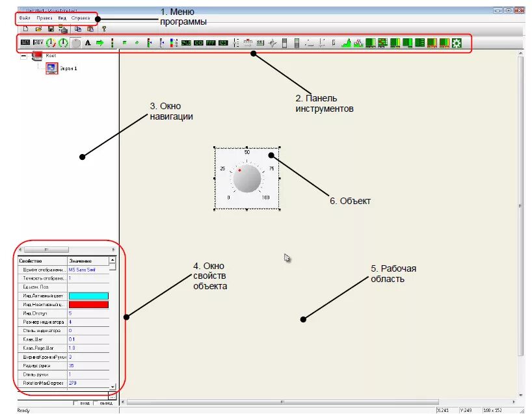Image resolution: width=532 pixels, height=414 pixels.
Task: Click properties table scroll up arrow
Action: click(113, 260)
